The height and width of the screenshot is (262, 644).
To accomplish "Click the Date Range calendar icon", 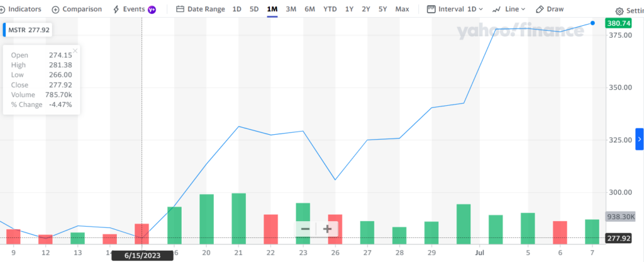I will pos(180,9).
